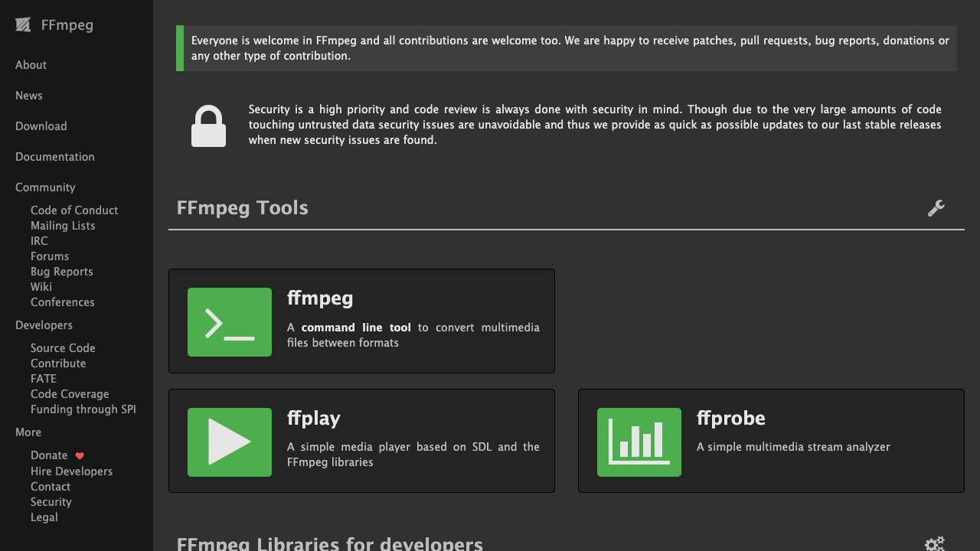Click 'A simple media player' description
The height and width of the screenshot is (551, 980).
tap(413, 455)
